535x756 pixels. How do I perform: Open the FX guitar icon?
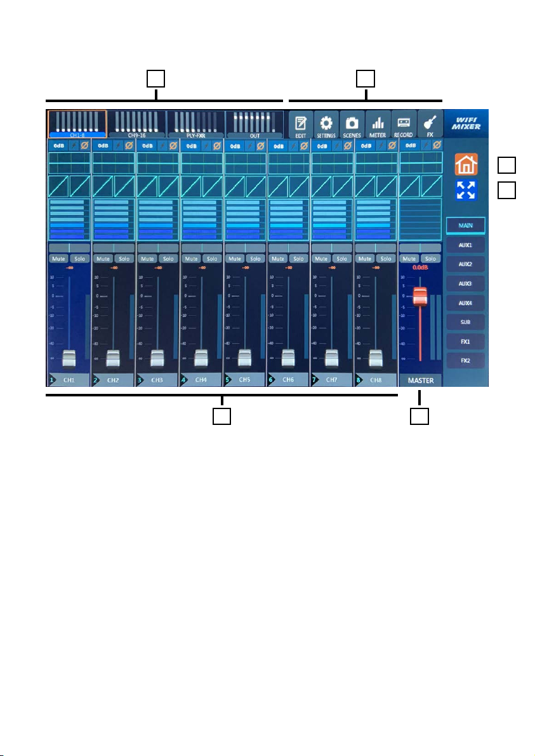(430, 125)
